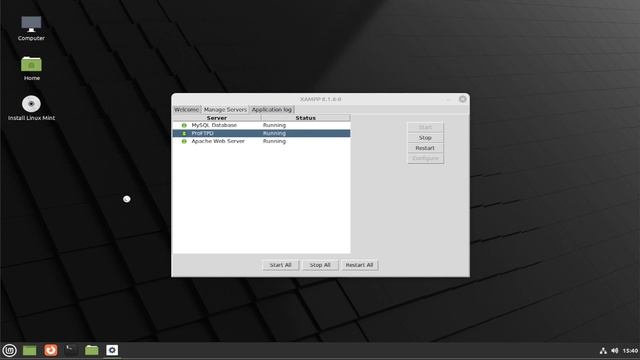The height and width of the screenshot is (360, 640).
Task: Click the Status column header
Action: tap(306, 118)
